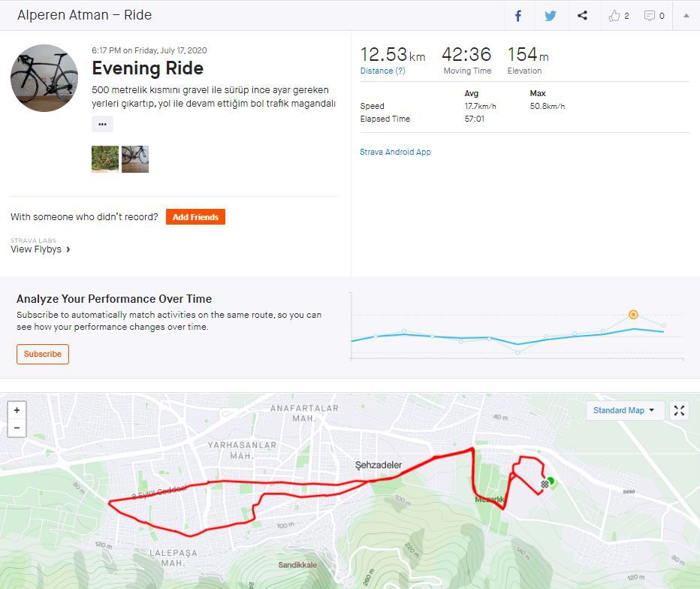
Task: Share the ride on Twitter
Action: click(551, 16)
